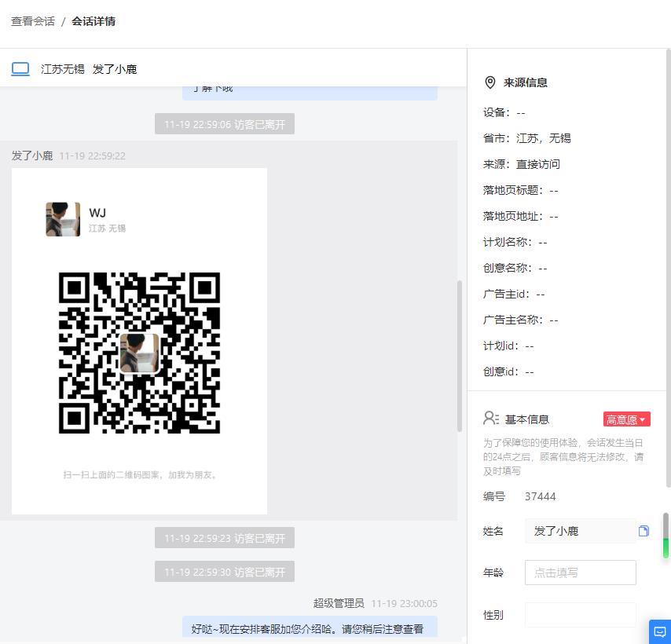Click the 广告主名称 entry
Screen dimensions: 671x644
[x=520, y=320]
